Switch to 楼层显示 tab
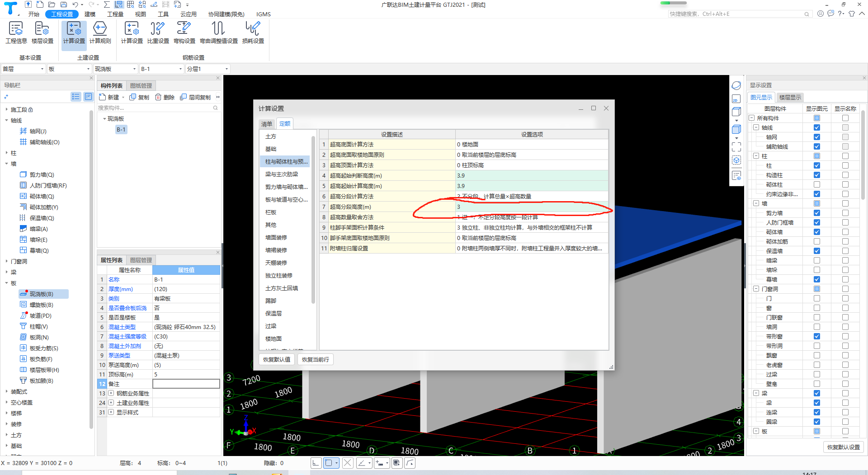 click(x=790, y=97)
